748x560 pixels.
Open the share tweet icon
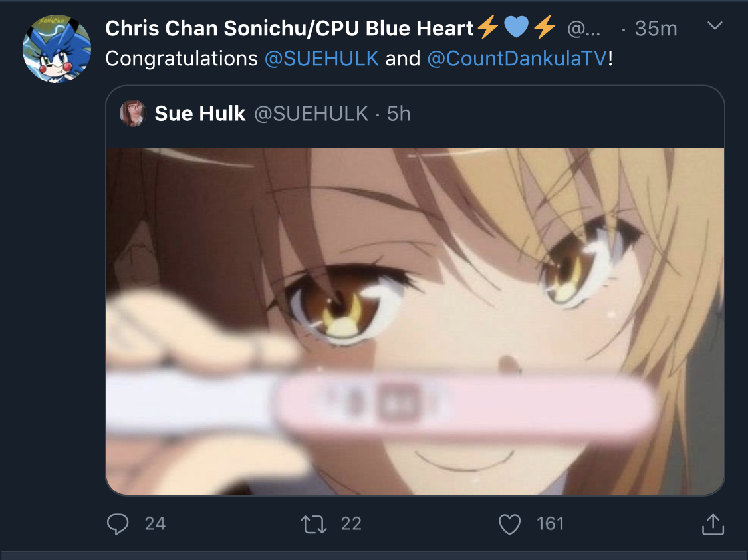(713, 523)
